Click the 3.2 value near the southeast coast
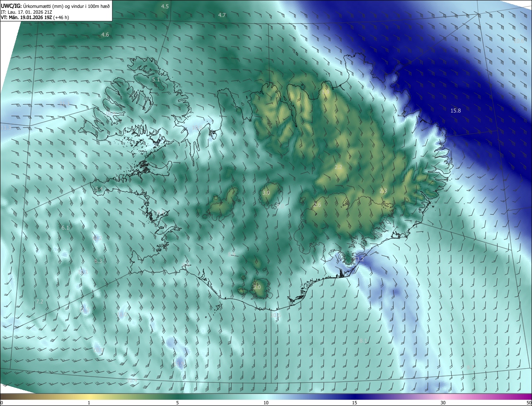This screenshot has width=532, height=406. tap(360, 259)
